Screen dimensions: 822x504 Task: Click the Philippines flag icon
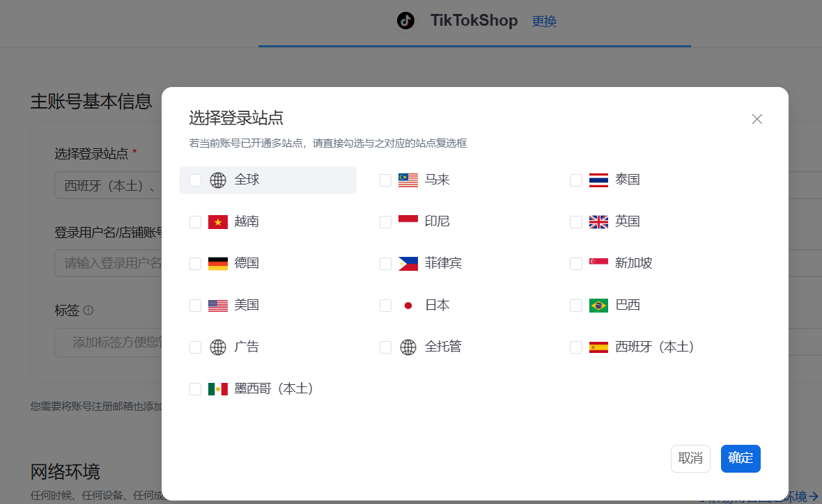point(408,264)
